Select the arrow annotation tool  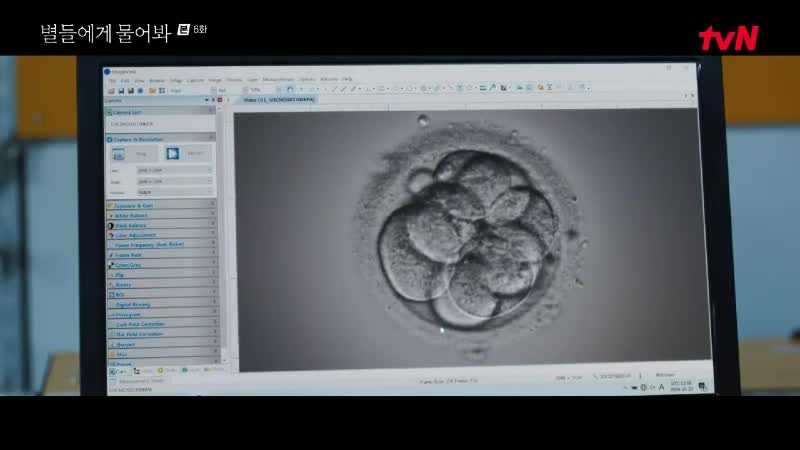click(492, 88)
